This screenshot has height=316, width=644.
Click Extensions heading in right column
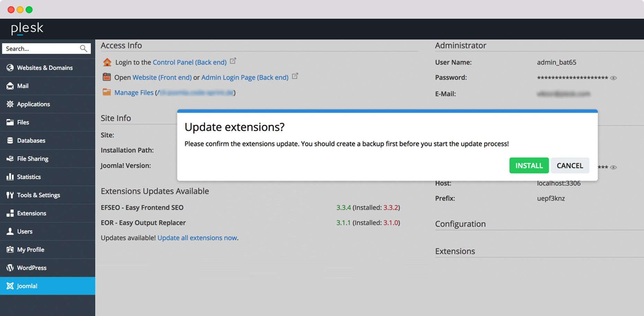coord(455,251)
